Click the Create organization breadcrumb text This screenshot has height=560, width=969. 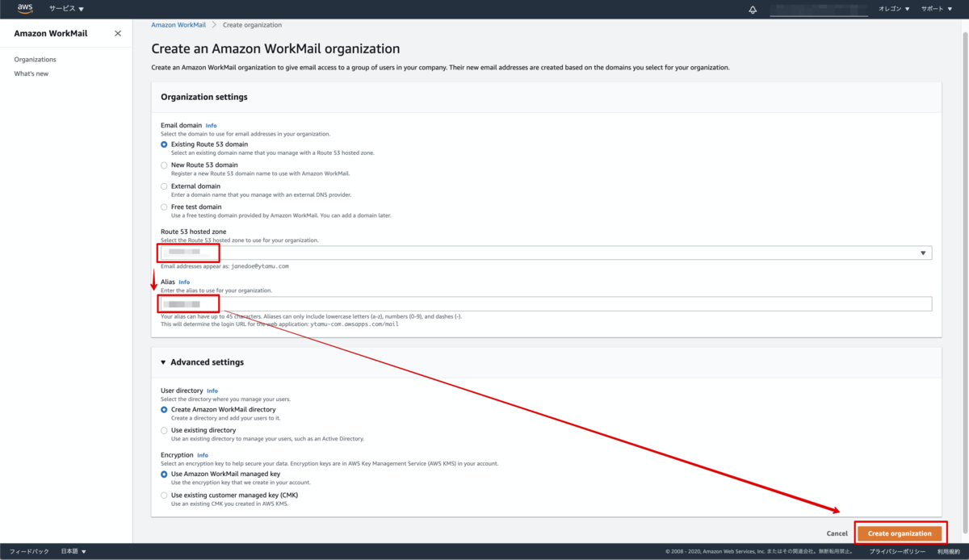(252, 25)
